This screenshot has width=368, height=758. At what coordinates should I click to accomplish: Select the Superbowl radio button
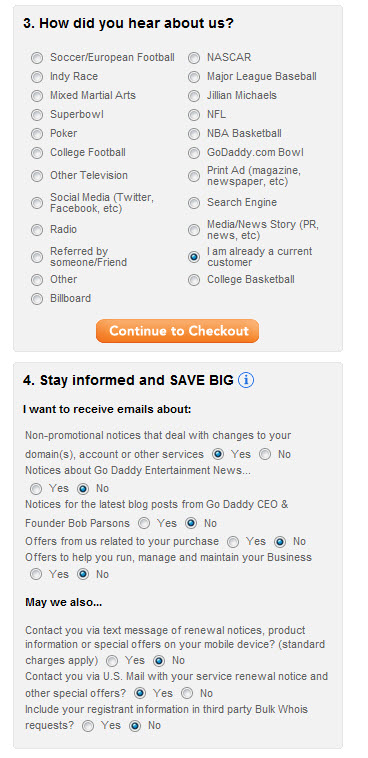click(x=37, y=115)
